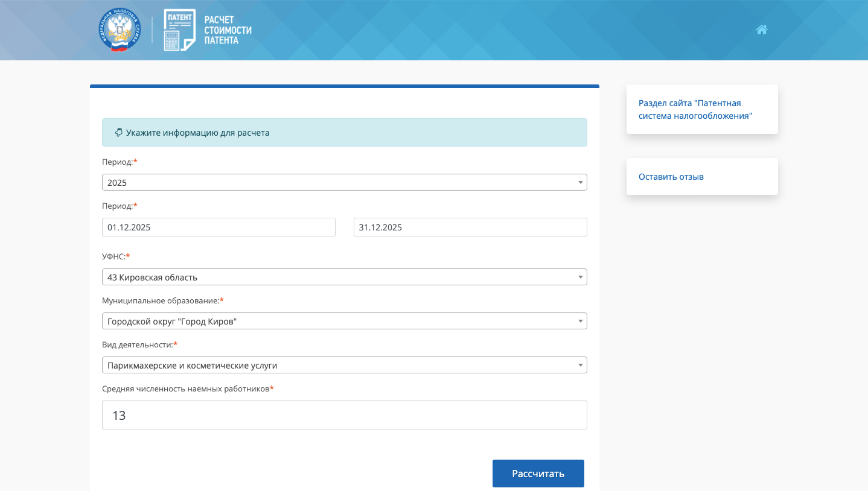868x491 pixels.
Task: Click the Средняя численность наемных работников label
Action: pyautogui.click(x=185, y=388)
